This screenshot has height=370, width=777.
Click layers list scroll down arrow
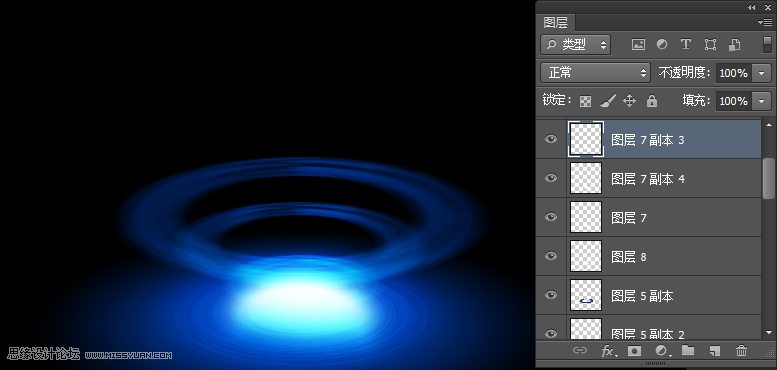click(769, 333)
